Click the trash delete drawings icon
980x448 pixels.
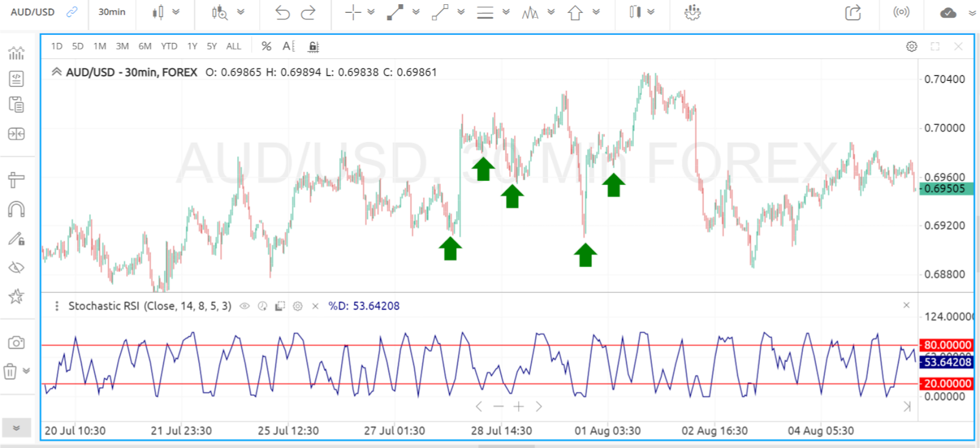[10, 371]
